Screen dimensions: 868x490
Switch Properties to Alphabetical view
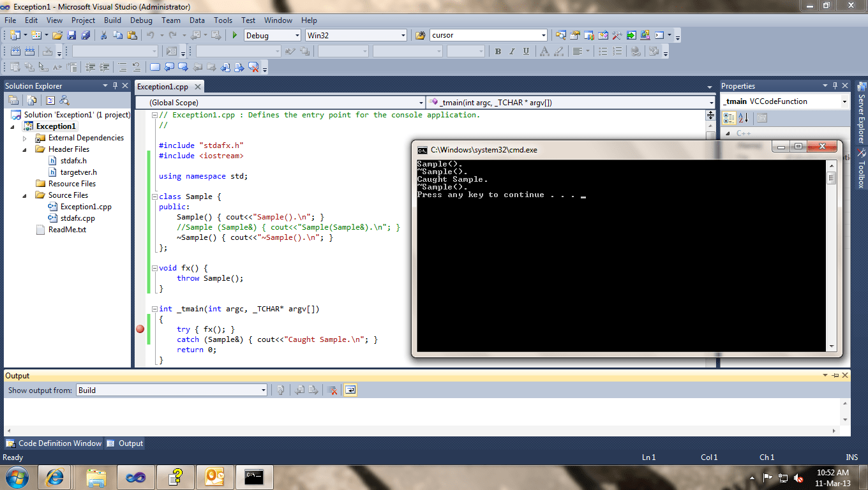pos(744,118)
